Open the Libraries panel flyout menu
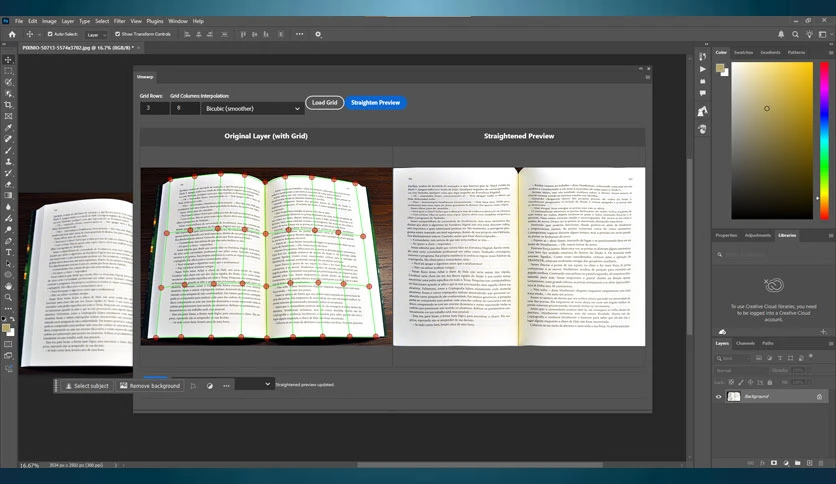This screenshot has height=484, width=836. (831, 236)
